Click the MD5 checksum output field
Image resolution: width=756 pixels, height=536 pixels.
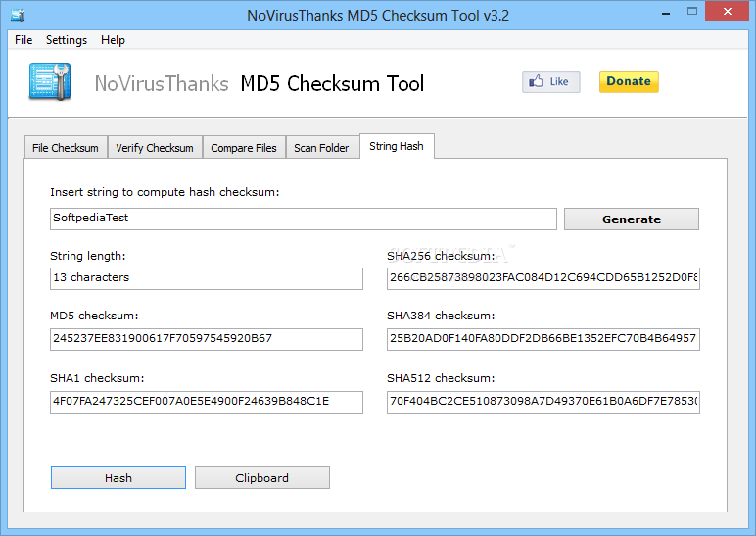pos(207,339)
